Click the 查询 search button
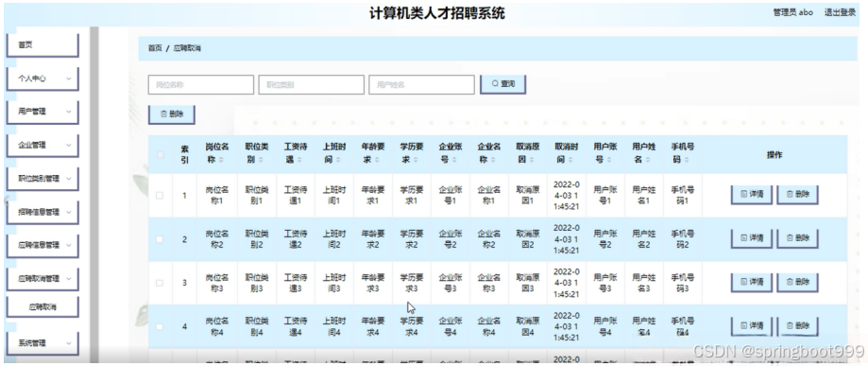Image resolution: width=868 pixels, height=366 pixels. point(502,84)
